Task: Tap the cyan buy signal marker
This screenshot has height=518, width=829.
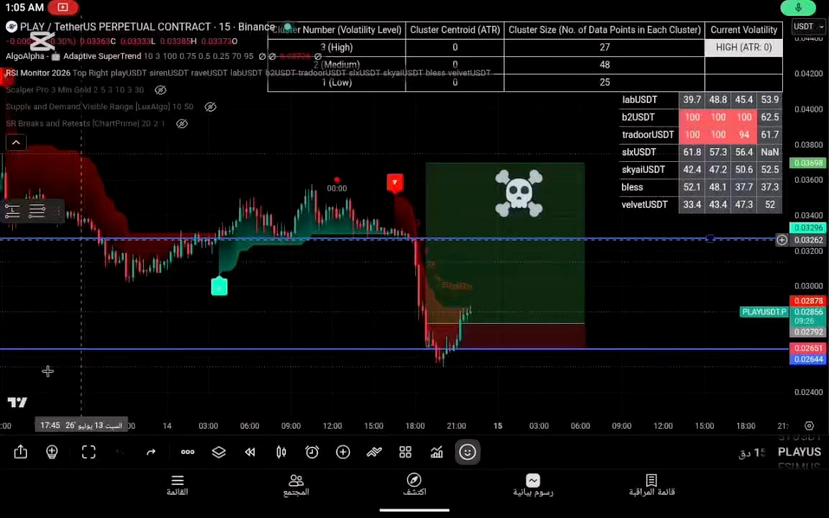Action: click(x=219, y=287)
